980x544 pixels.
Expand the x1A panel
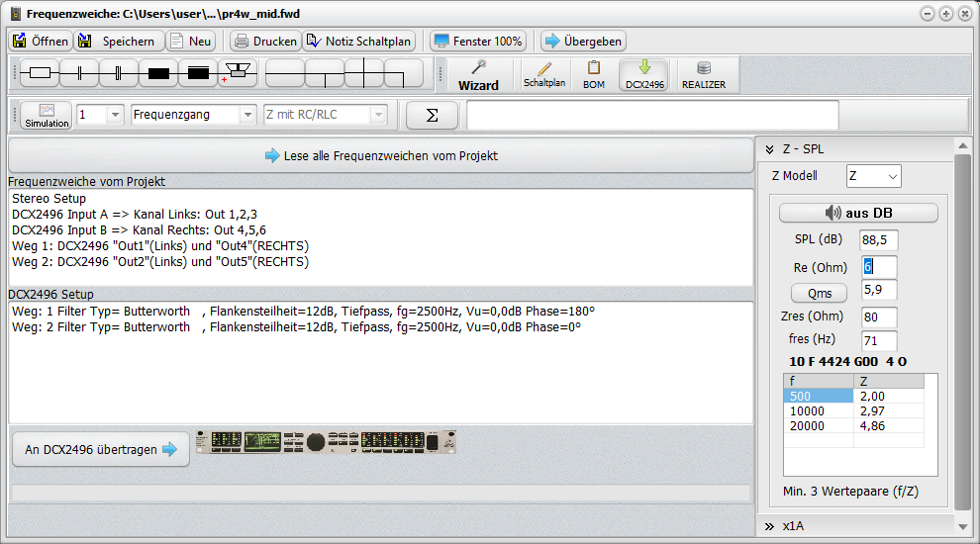tap(769, 526)
